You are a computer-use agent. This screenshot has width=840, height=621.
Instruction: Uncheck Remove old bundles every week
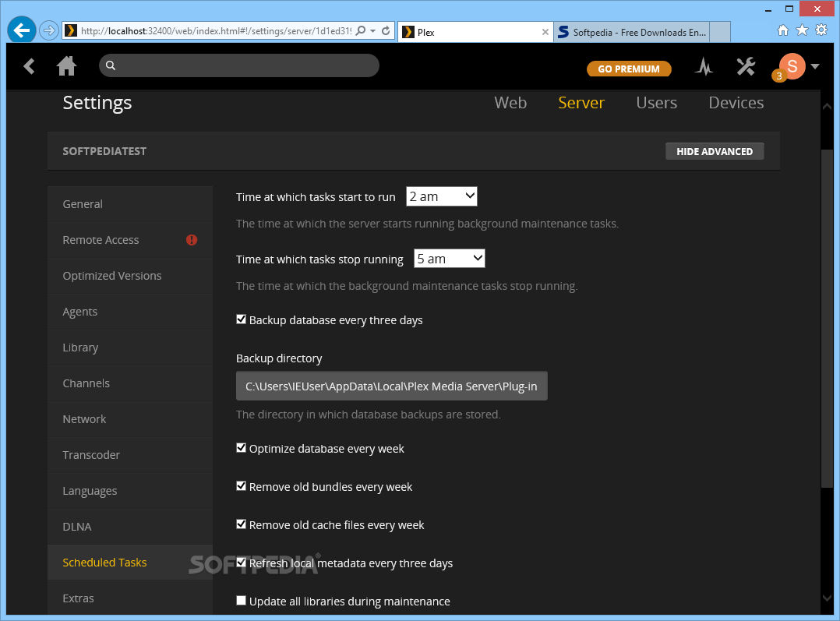(x=241, y=486)
